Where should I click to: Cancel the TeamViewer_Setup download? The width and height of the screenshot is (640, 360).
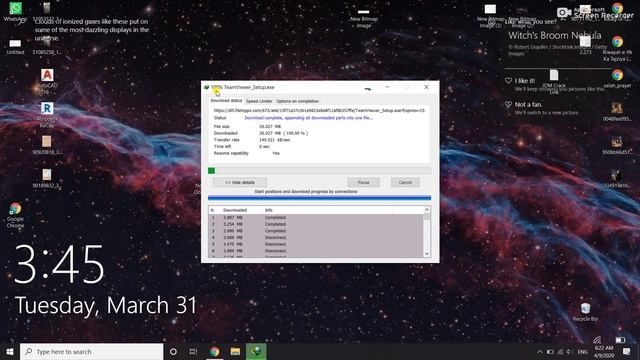405,182
